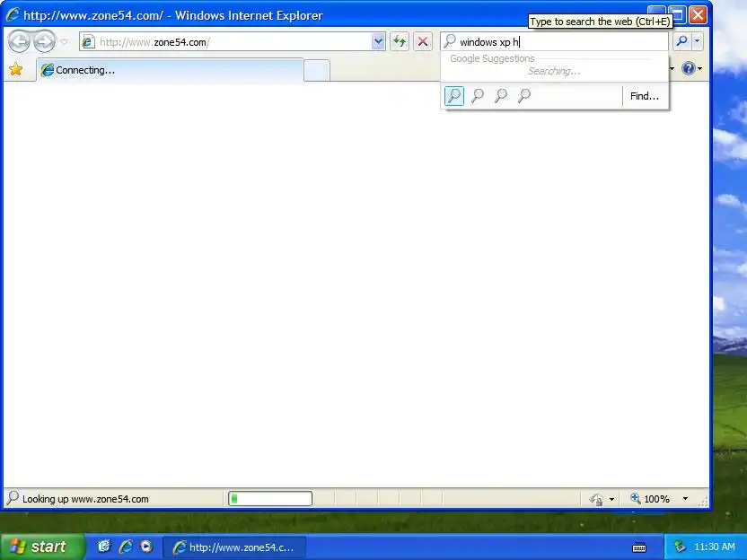This screenshot has width=747, height=560.
Task: Click the blue Search magnifier button
Action: [682, 41]
